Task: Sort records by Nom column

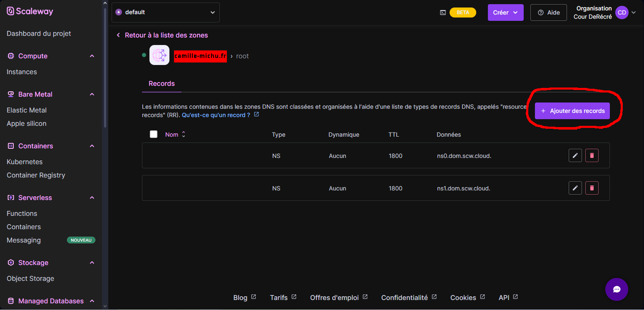Action: click(175, 135)
